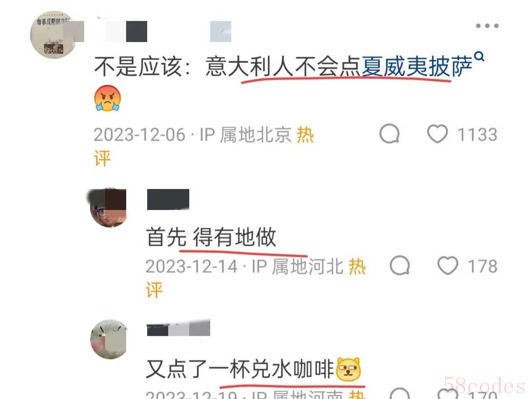Viewport: 532px width, 399px height.
Task: Tap the 又点了一杯兑水咖啡 comment text
Action: pos(240,369)
